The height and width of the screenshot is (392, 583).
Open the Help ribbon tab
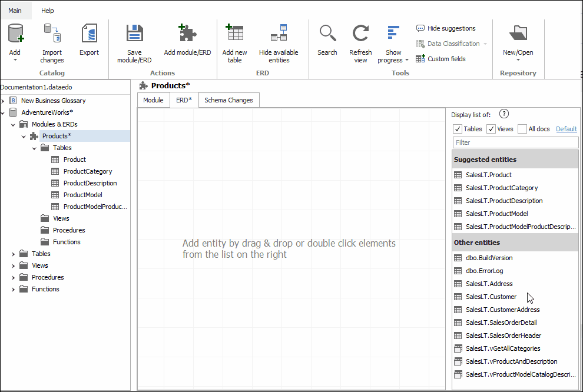point(48,11)
